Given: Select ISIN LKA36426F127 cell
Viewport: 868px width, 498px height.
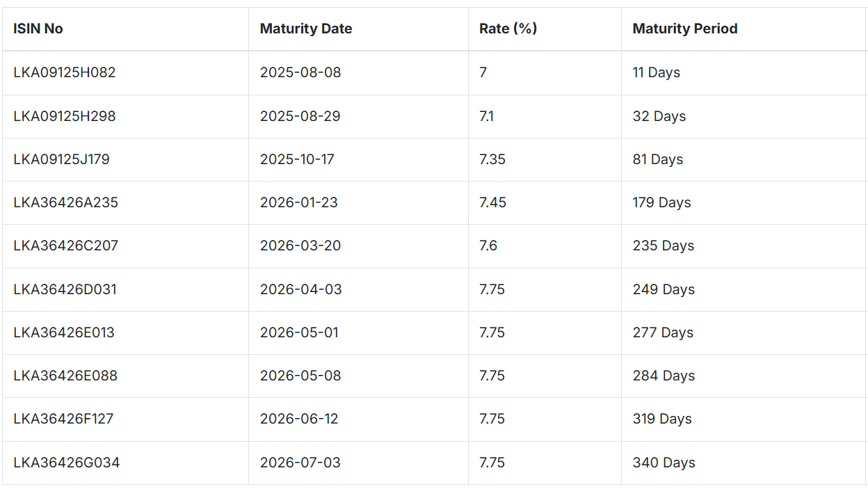Looking at the screenshot, I should point(125,419).
